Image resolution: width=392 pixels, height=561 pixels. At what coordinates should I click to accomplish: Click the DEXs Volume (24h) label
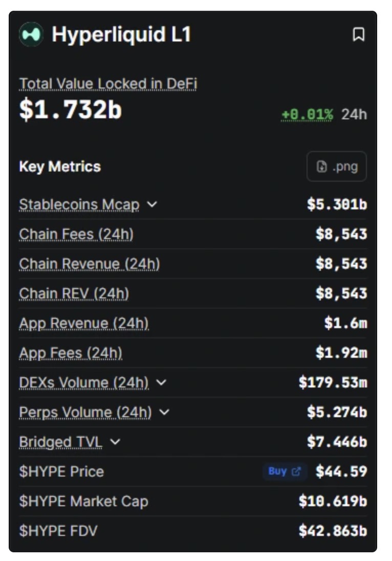[83, 382]
